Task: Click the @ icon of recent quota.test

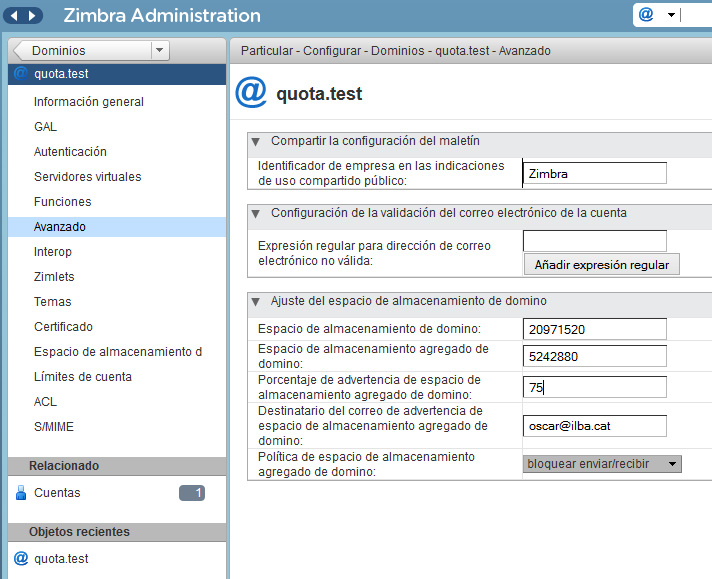Action: (x=21, y=558)
